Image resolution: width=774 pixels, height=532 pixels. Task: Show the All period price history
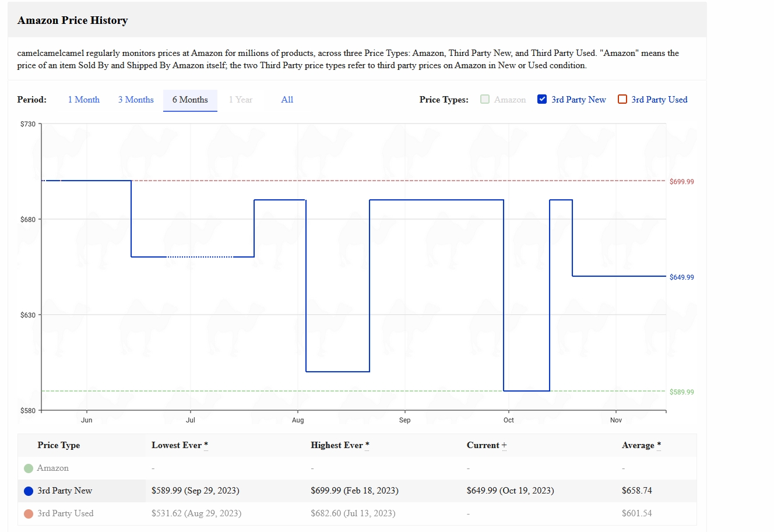pos(287,100)
